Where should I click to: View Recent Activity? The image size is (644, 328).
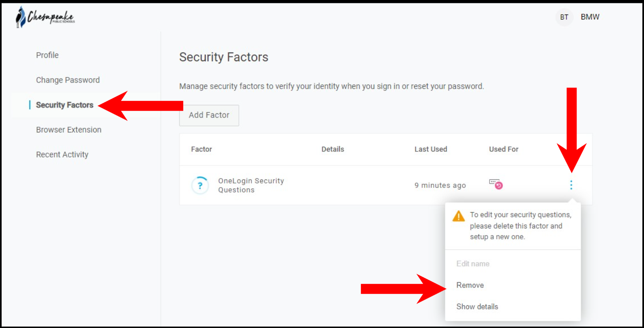click(x=62, y=154)
